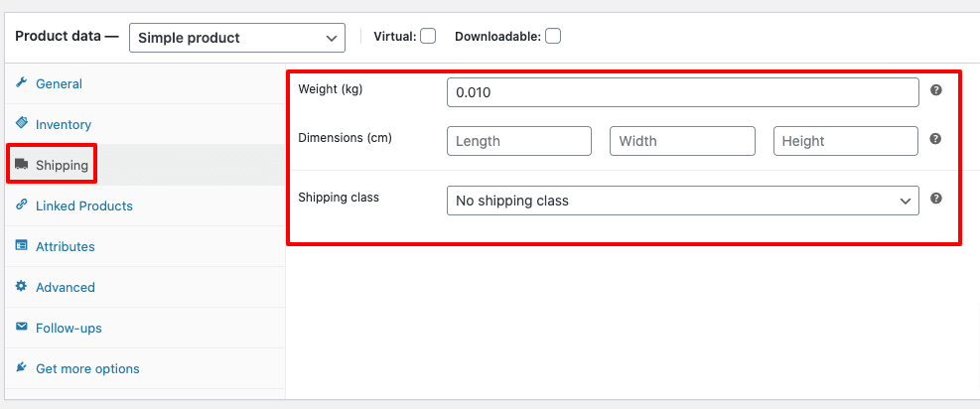Click the gear icon beside Advanced
This screenshot has height=409, width=980.
[x=21, y=287]
